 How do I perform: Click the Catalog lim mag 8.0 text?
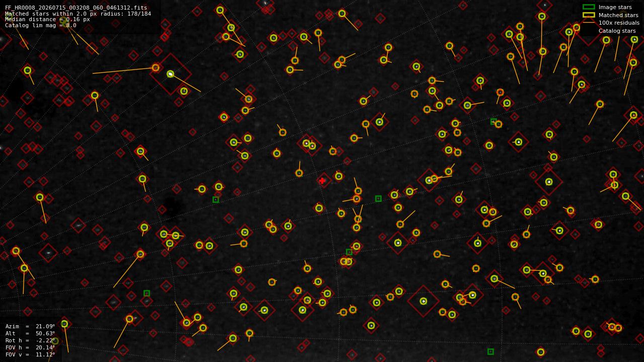(x=41, y=25)
